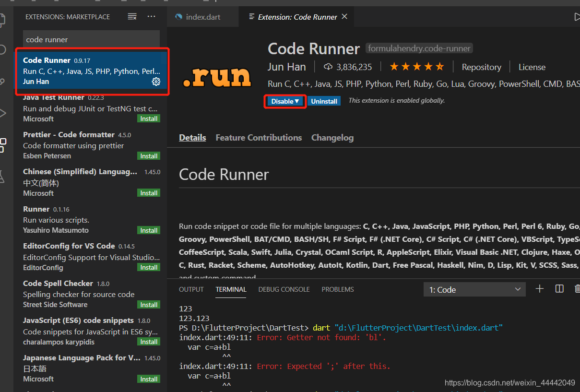Screen dimensions: 580x392
Task: Install Java Test Runner extension
Action: pyautogui.click(x=149, y=119)
